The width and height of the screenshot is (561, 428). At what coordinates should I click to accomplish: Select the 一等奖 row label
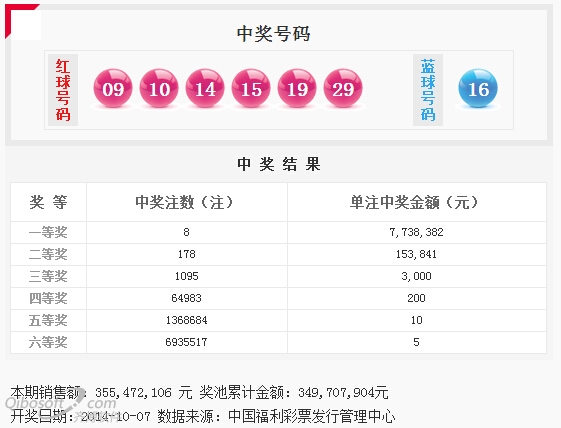pyautogui.click(x=48, y=233)
